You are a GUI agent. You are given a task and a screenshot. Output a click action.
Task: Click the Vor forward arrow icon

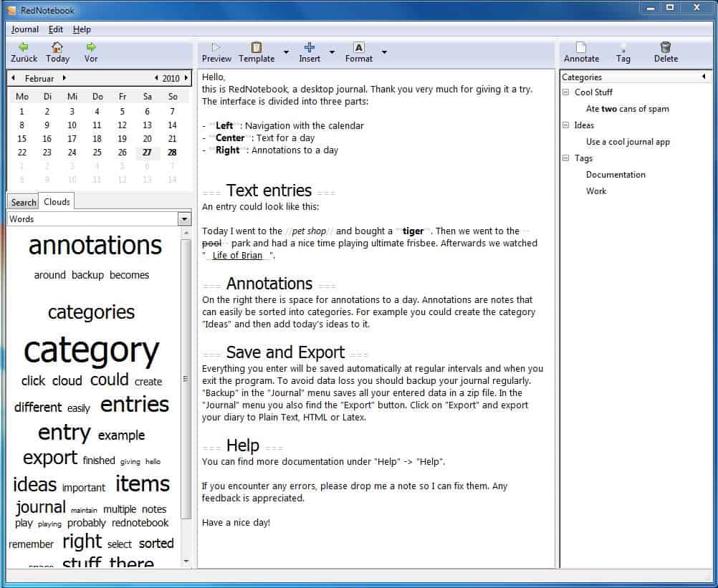point(91,47)
